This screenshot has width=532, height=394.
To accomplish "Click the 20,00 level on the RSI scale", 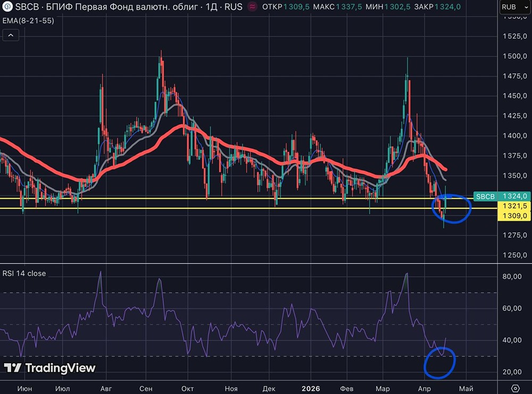I will 512,372.
